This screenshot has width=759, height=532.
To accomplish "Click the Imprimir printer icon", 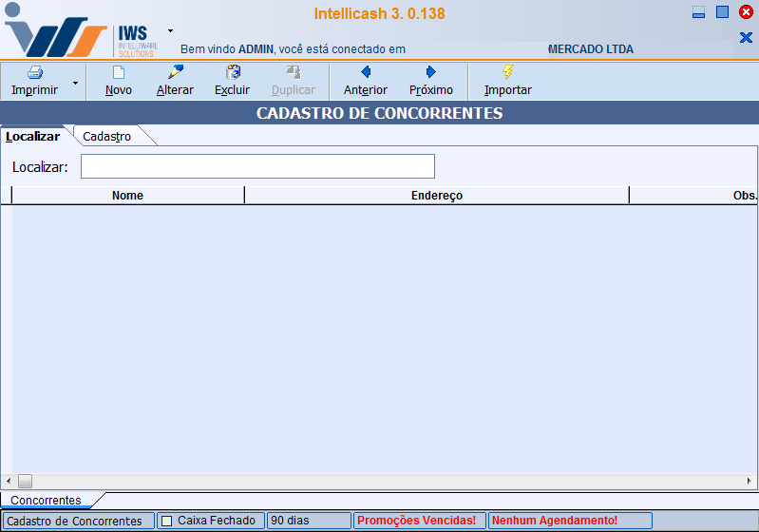I will pos(35,72).
